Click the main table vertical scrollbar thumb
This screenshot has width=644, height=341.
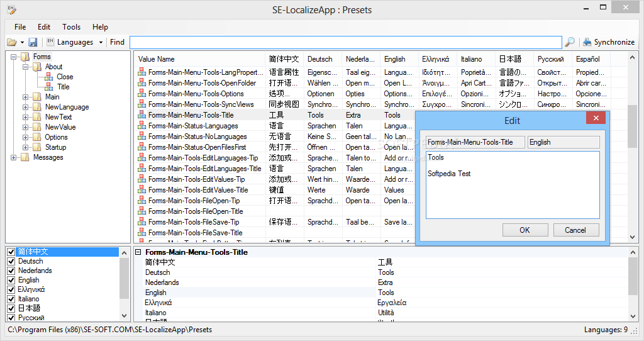tap(633, 127)
